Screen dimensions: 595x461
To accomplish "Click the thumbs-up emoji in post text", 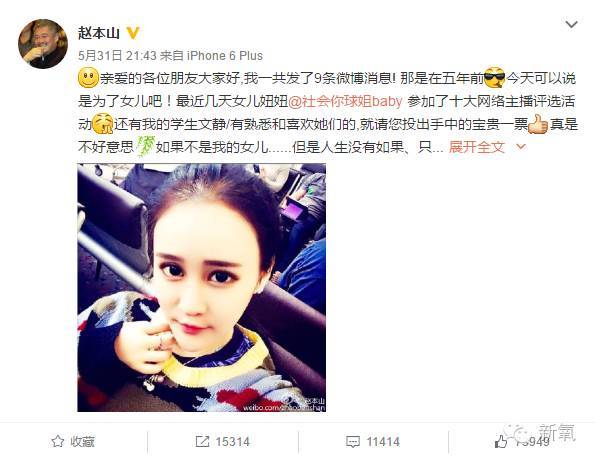I will coord(538,124).
